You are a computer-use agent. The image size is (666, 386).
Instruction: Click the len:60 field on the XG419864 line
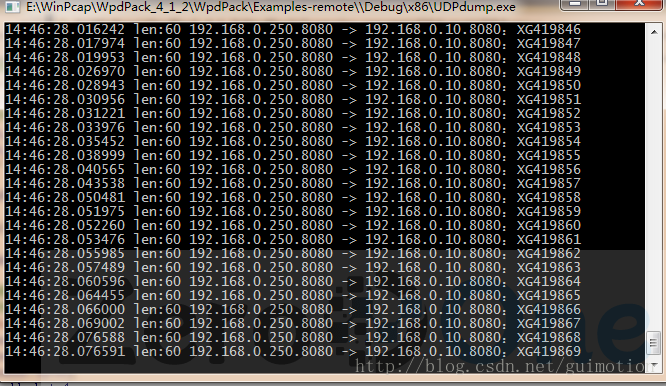point(158,282)
